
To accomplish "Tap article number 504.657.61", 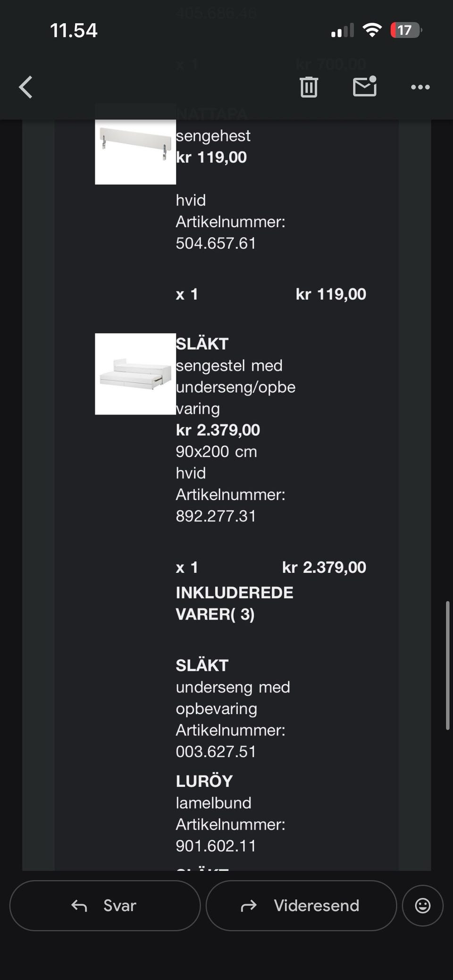I will point(216,243).
